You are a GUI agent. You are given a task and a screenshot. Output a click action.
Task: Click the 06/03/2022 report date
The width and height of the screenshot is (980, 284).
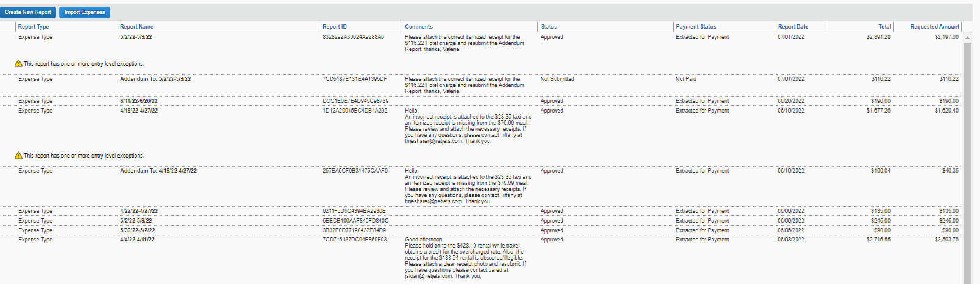(x=791, y=240)
